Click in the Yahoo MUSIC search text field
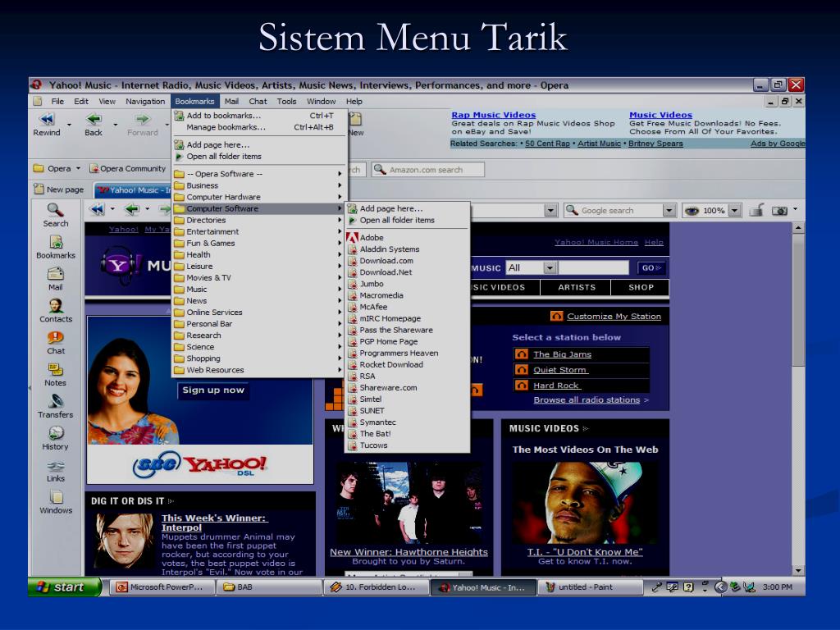 (594, 267)
